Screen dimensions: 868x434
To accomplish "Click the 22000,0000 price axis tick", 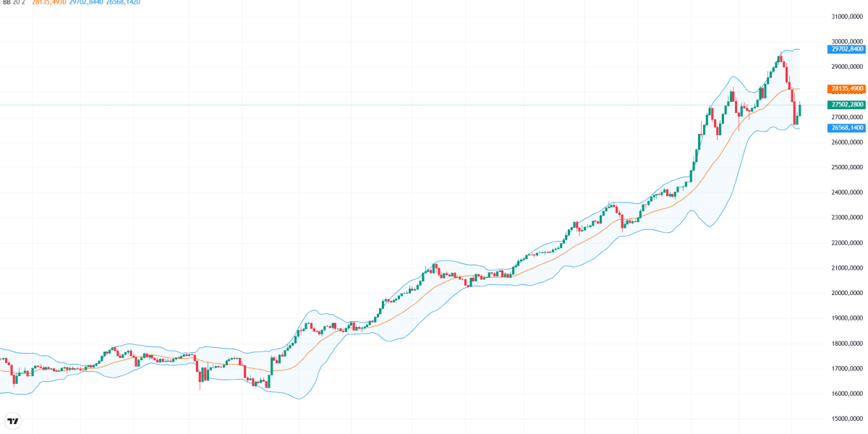I will pyautogui.click(x=848, y=243).
